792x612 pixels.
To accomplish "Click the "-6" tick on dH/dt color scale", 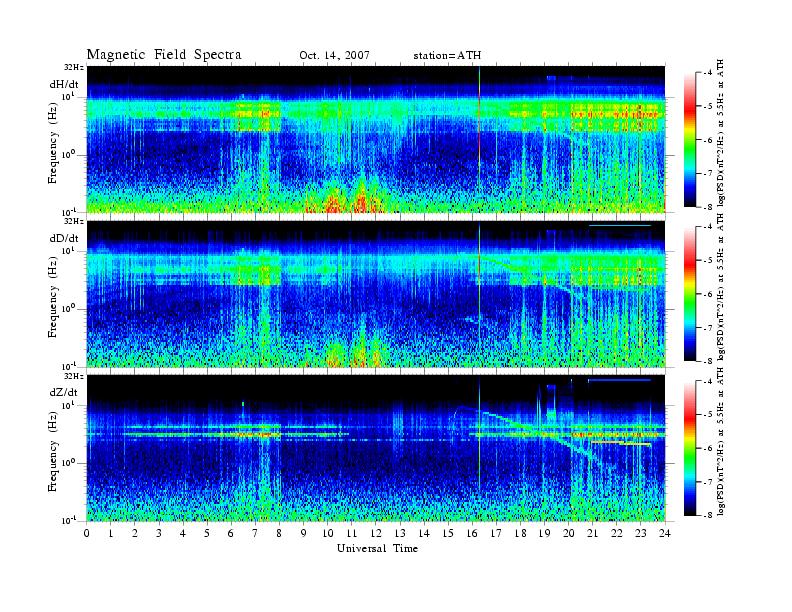I will click(708, 140).
